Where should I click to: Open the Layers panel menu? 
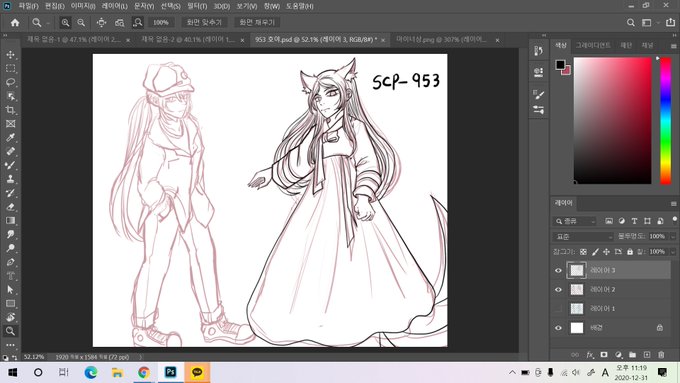[x=673, y=203]
